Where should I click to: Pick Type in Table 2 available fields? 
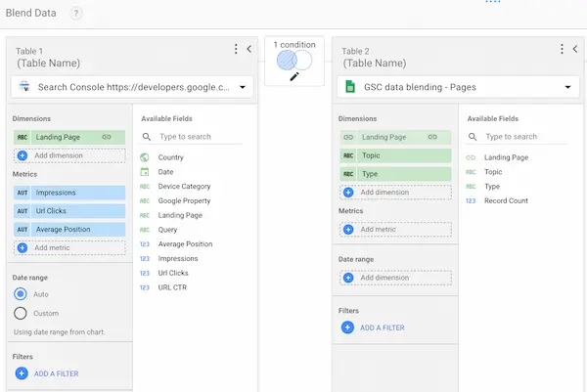492,187
